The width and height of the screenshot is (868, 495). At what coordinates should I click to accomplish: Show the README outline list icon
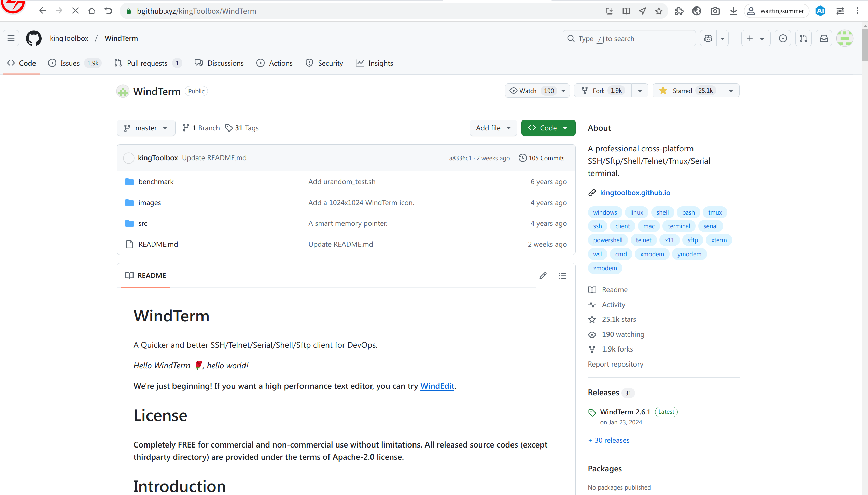tap(563, 276)
